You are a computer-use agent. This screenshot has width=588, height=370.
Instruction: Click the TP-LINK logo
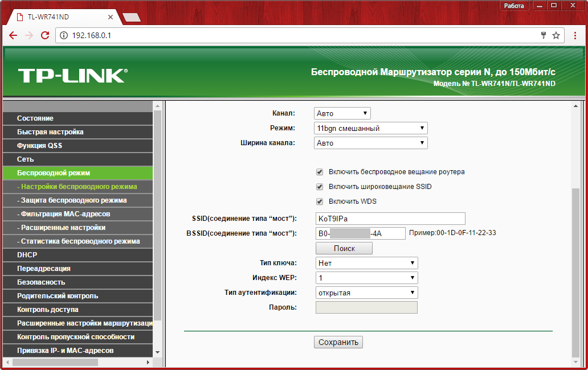pyautogui.click(x=72, y=75)
